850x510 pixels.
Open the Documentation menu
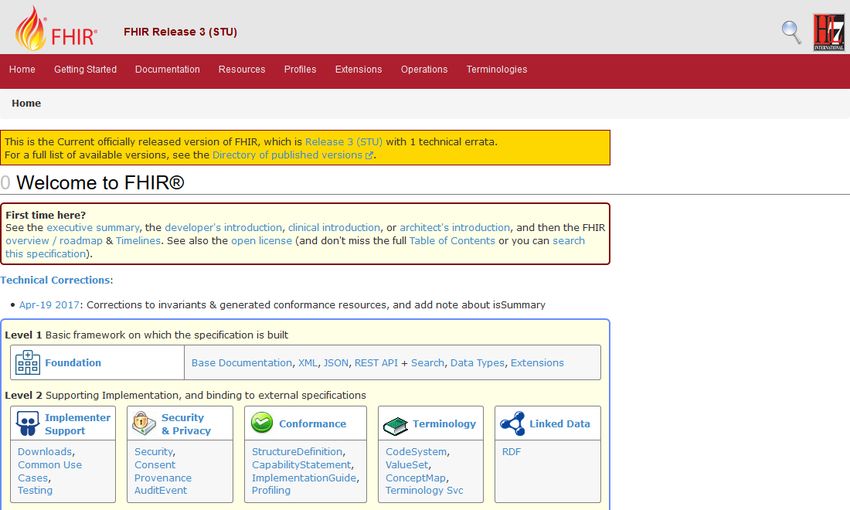[168, 69]
